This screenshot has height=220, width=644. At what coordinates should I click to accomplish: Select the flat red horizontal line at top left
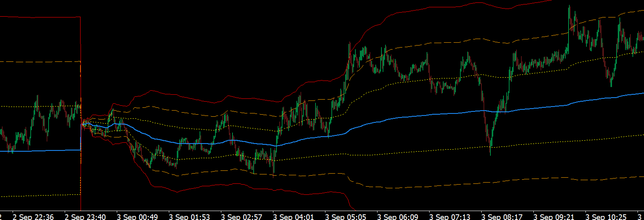pyautogui.click(x=40, y=17)
